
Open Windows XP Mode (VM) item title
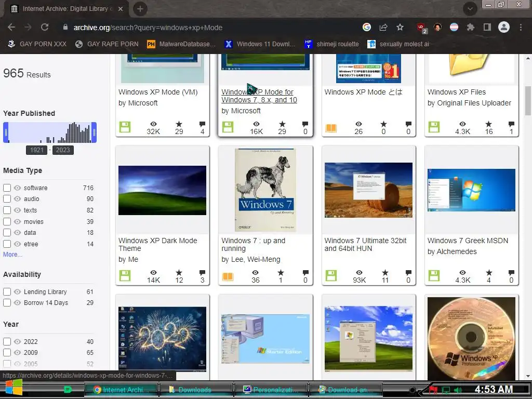pyautogui.click(x=158, y=92)
